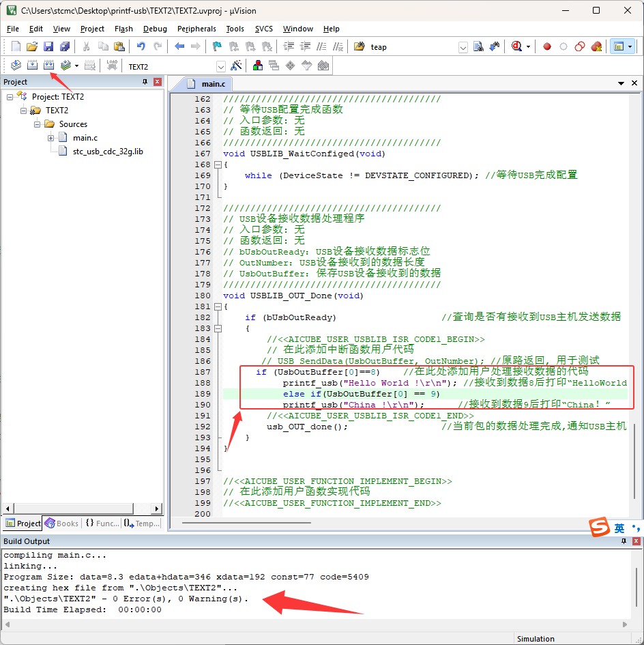
Task: Open Options for Target wand icon
Action: [x=236, y=66]
